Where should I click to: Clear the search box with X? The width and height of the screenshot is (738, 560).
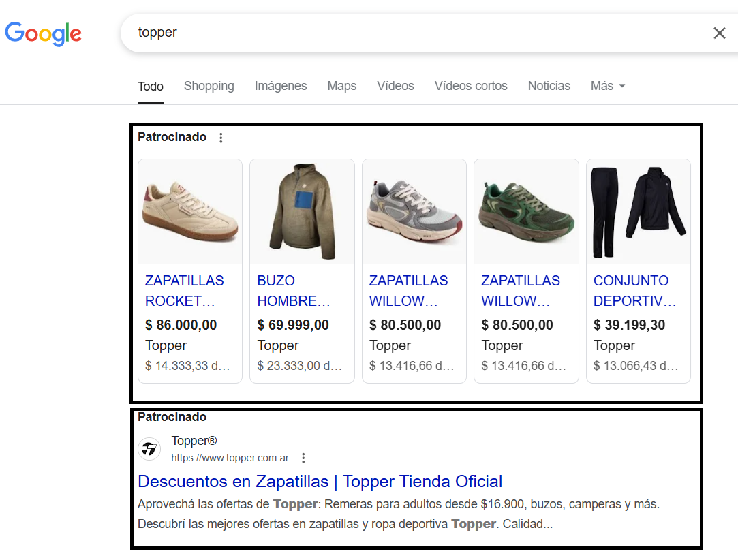pos(719,33)
